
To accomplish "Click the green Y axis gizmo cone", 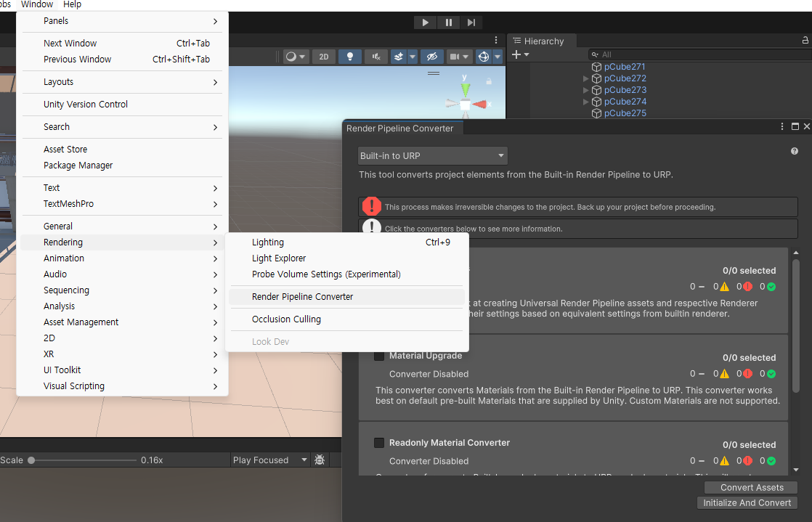I will [465, 89].
